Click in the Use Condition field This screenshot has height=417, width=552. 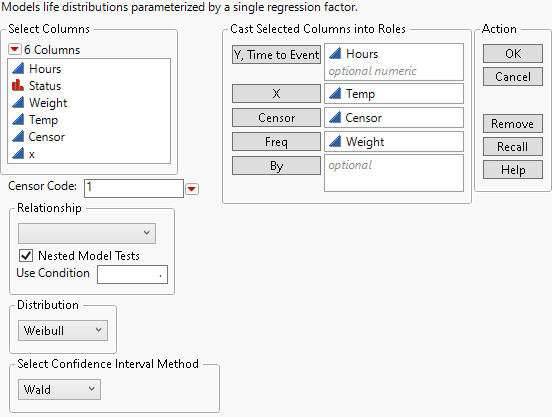point(132,274)
